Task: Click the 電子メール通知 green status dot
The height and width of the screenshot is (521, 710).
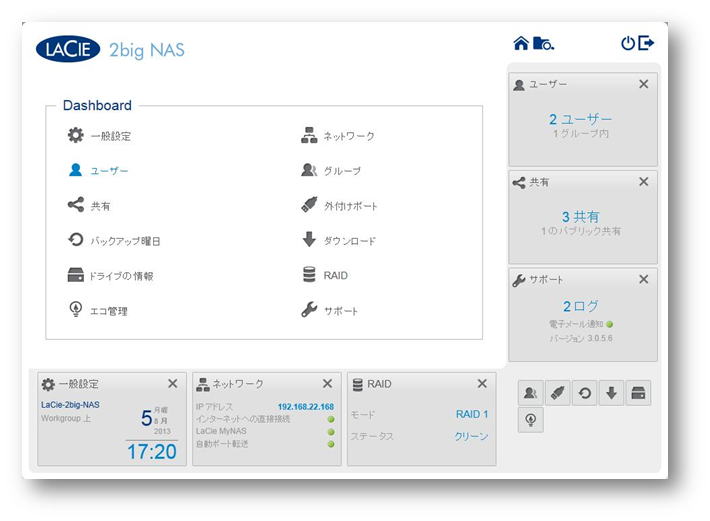Action: [609, 324]
